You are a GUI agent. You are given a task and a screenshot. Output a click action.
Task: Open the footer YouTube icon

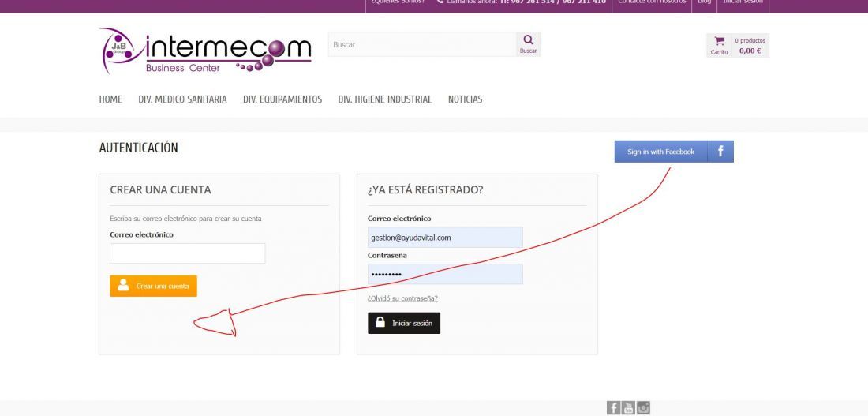pyautogui.click(x=628, y=408)
